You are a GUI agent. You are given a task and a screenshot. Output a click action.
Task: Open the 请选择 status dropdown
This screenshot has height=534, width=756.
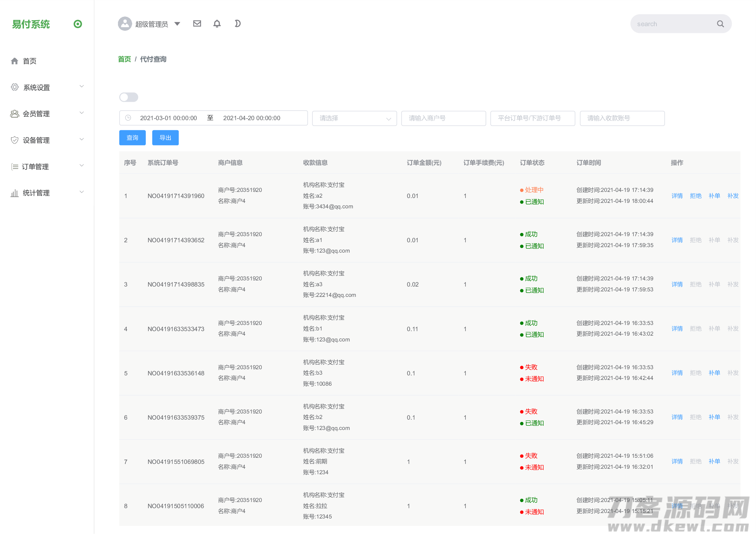coord(354,118)
